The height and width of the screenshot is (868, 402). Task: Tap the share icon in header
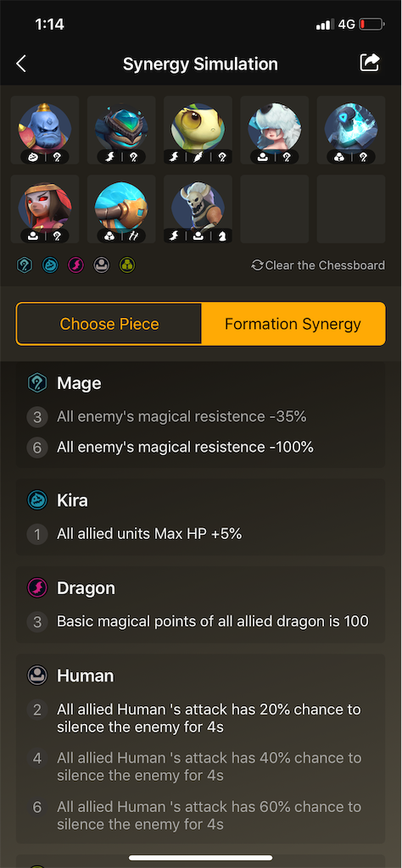(x=370, y=63)
